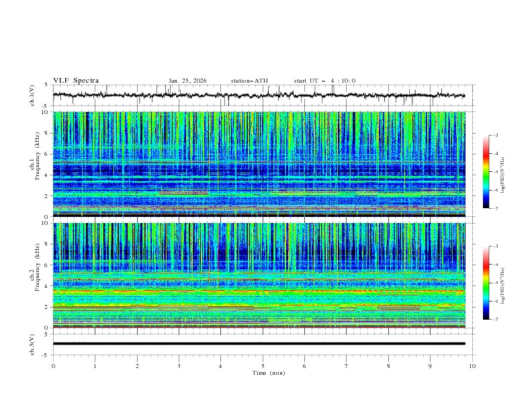Click the "ch.1(V)" axis label
Viewport: 532px width, 411px height.
32,95
